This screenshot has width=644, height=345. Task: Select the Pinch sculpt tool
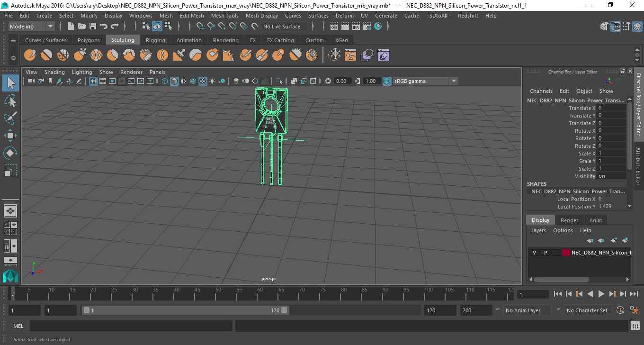pyautogui.click(x=96, y=55)
